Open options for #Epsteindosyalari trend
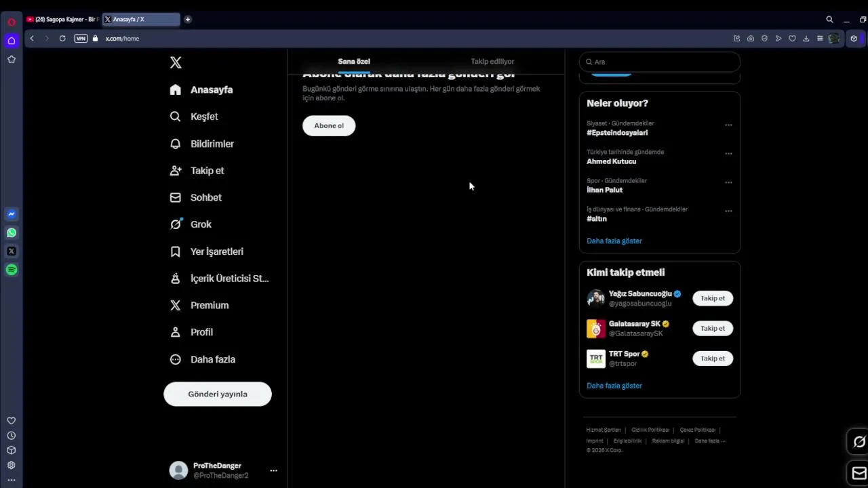868x488 pixels. [728, 125]
